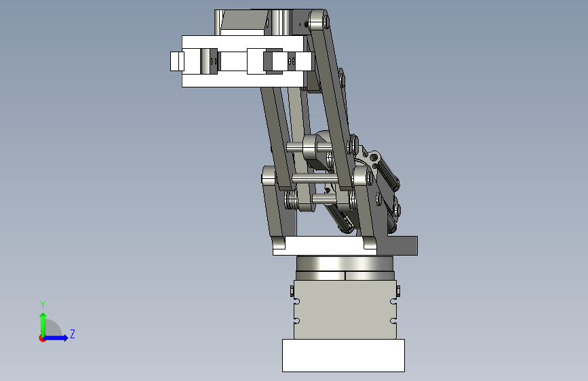Select the small white block protruding left of the gripper
The image size is (588, 381).
(177, 62)
